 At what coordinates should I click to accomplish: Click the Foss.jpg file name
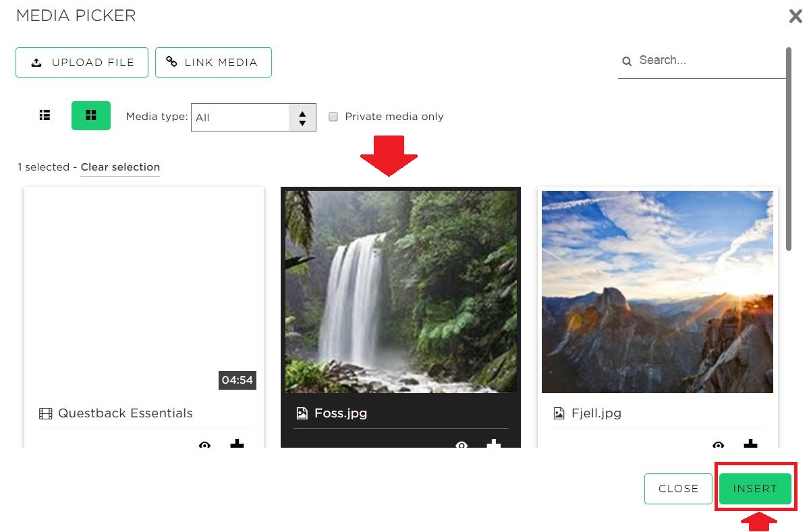[341, 413]
